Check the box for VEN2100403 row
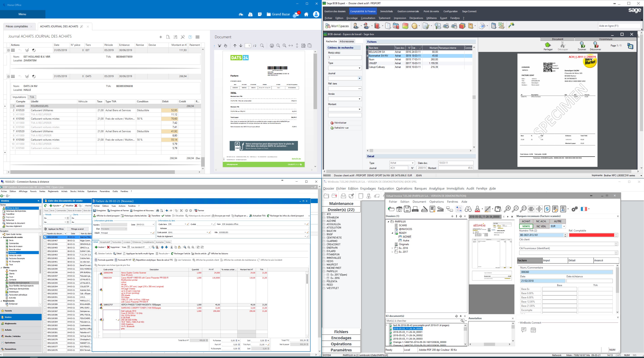This screenshot has width=644, height=358. click(x=45, y=255)
